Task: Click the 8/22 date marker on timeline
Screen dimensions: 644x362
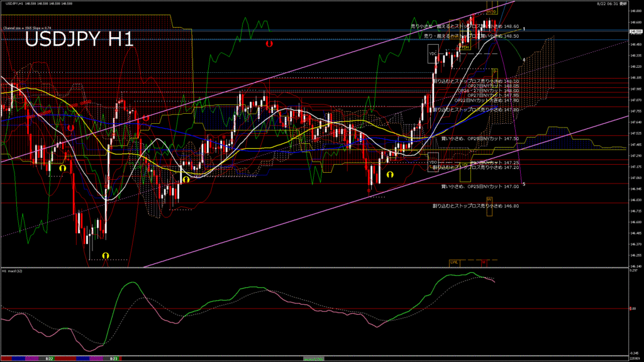Action: coord(49,358)
